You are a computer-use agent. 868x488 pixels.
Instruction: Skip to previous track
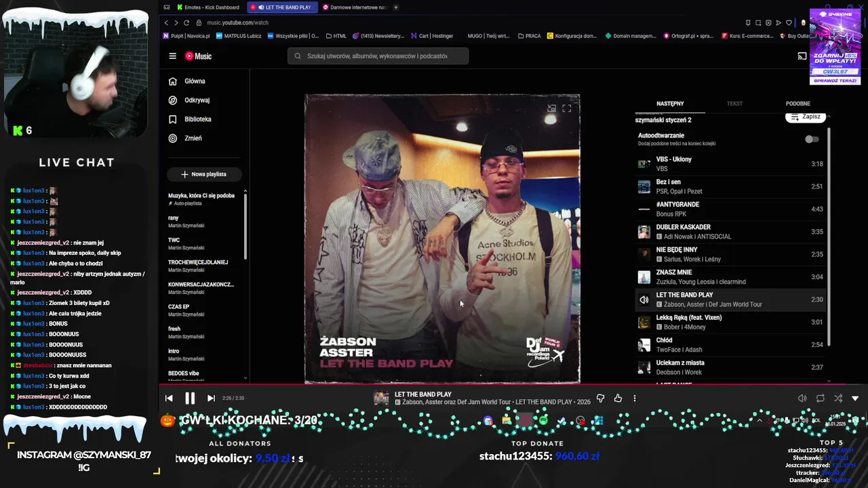169,399
